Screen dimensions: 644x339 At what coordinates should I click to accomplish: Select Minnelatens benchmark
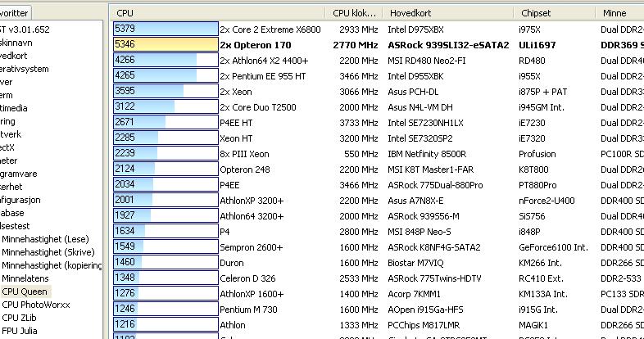(25, 278)
